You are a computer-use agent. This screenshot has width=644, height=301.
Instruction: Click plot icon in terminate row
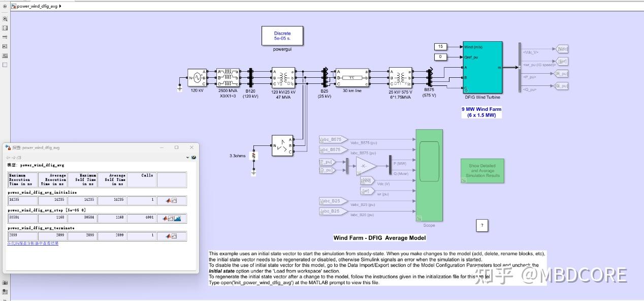(174, 236)
